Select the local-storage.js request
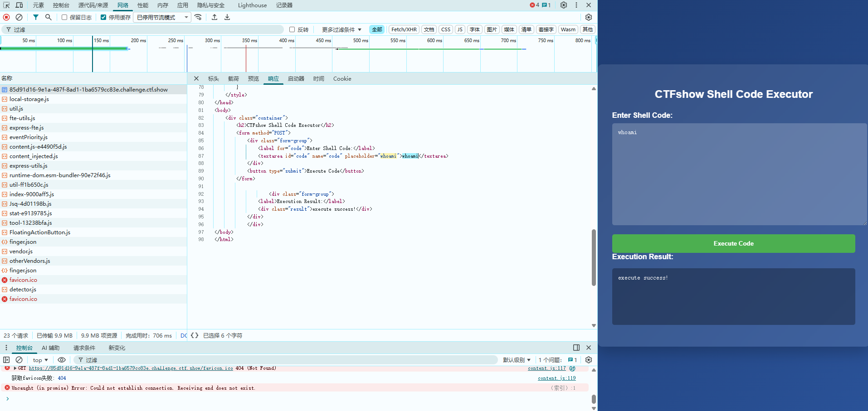Image resolution: width=868 pixels, height=411 pixels. tap(93, 99)
